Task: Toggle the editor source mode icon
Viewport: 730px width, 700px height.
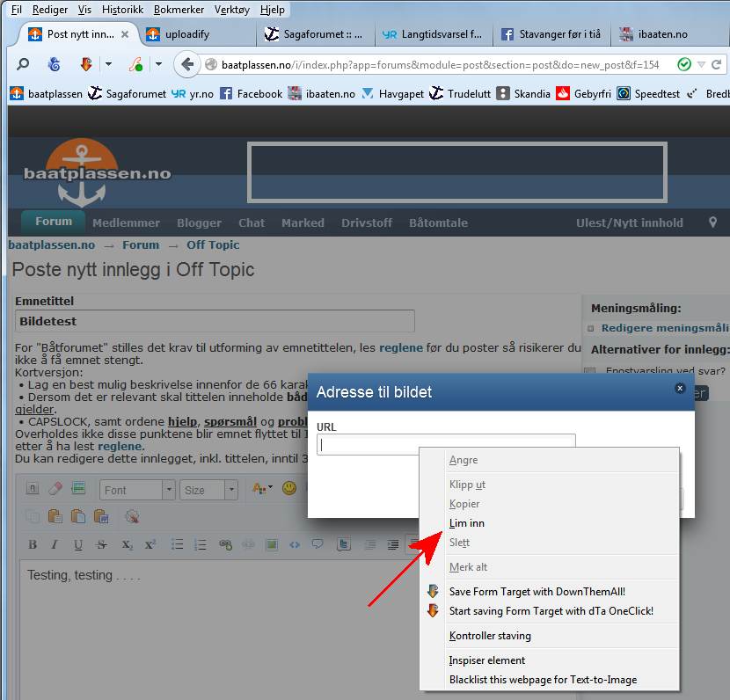Action: pos(33,489)
